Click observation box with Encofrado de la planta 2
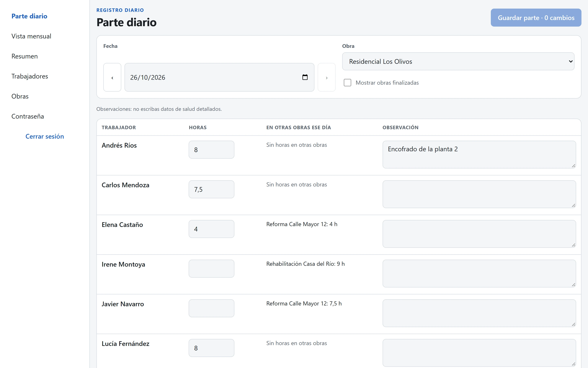Image resolution: width=588 pixels, height=368 pixels. [x=479, y=155]
